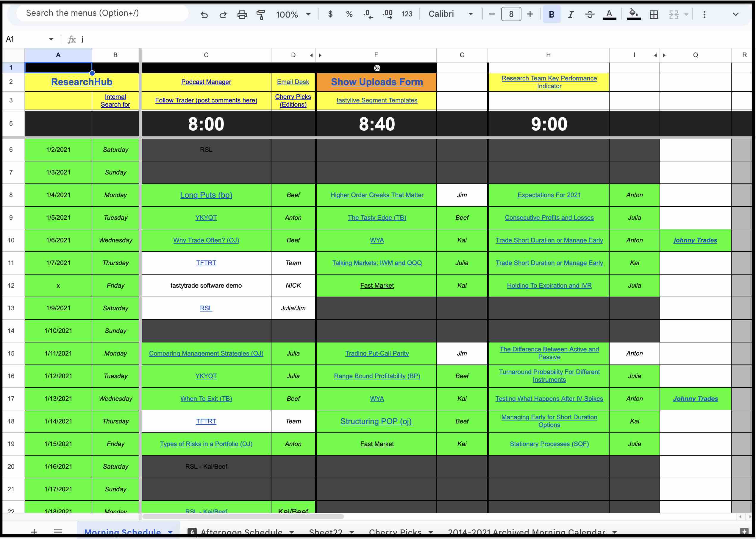Open the ResearchHub link
The height and width of the screenshot is (539, 756).
[x=82, y=82]
